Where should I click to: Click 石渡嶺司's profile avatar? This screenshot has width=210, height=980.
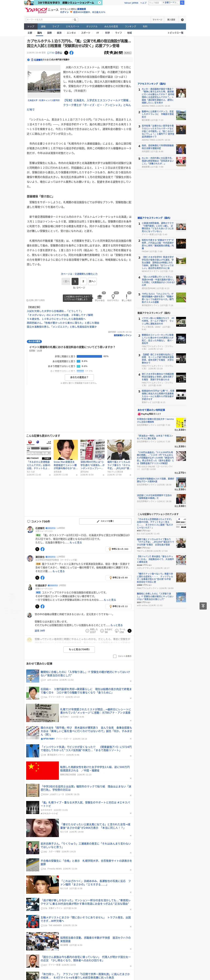[x=30, y=530]
